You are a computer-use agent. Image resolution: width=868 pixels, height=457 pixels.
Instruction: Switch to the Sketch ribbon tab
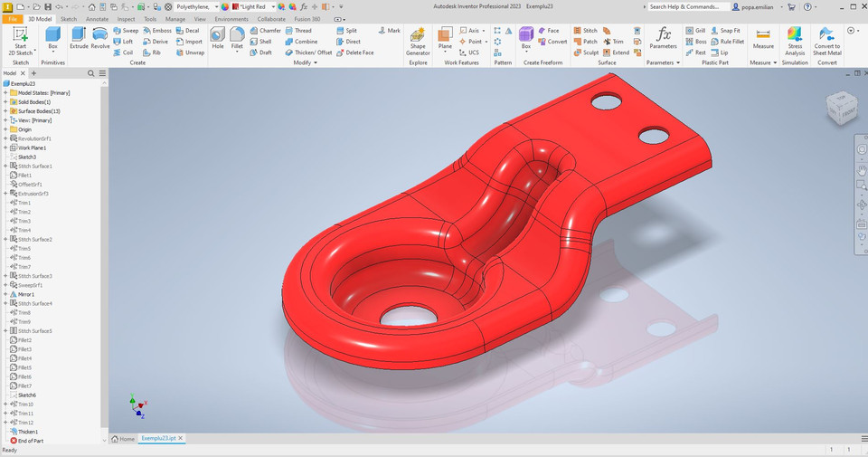coord(69,19)
